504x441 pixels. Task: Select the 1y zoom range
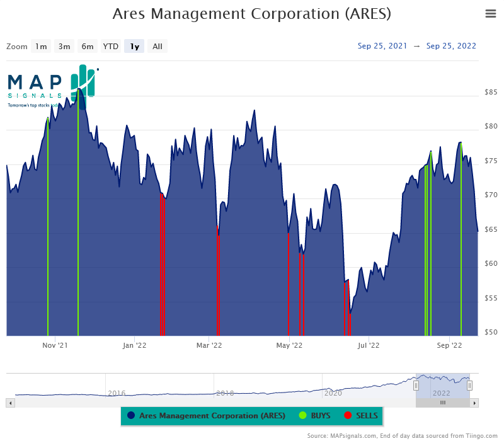(x=134, y=46)
